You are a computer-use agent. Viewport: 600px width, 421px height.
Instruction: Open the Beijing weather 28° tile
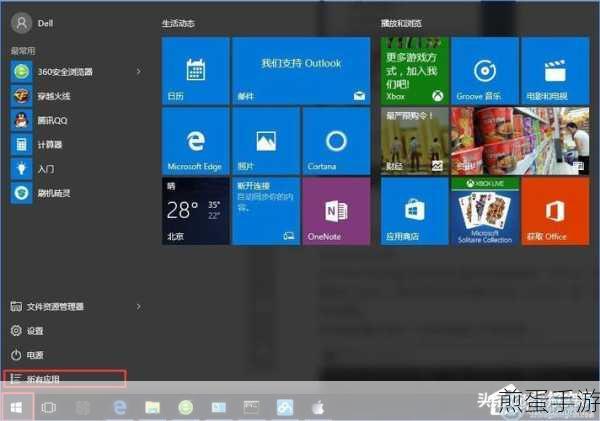point(196,211)
